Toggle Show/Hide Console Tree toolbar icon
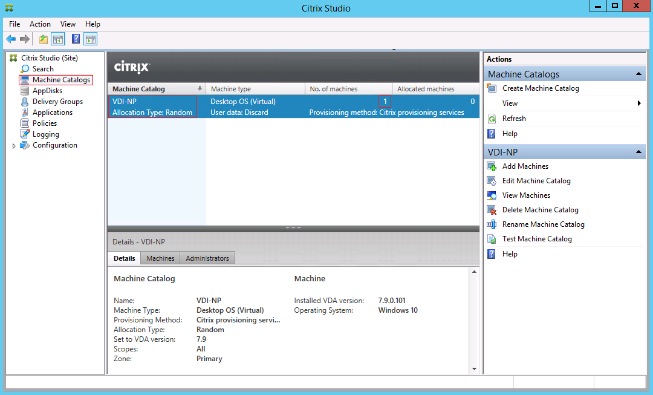Image resolution: width=653 pixels, height=395 pixels. coord(58,40)
